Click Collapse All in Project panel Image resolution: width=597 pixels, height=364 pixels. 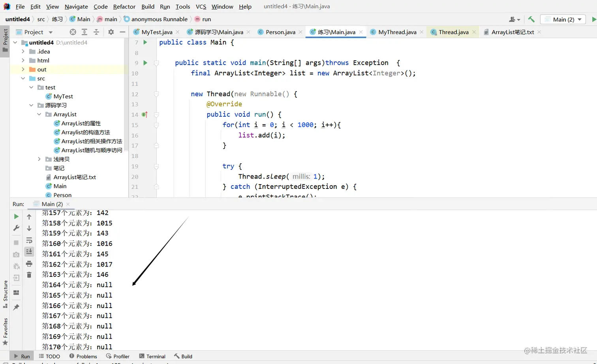pos(96,32)
